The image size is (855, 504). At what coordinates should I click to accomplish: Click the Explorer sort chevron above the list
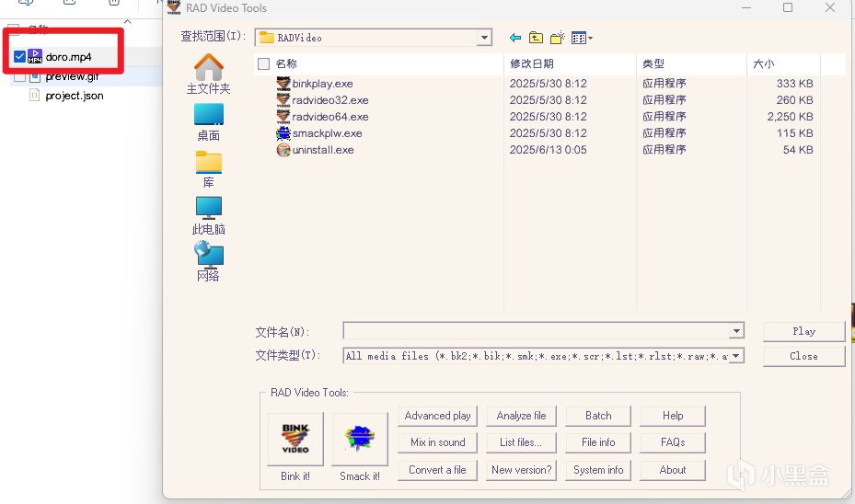[x=128, y=21]
